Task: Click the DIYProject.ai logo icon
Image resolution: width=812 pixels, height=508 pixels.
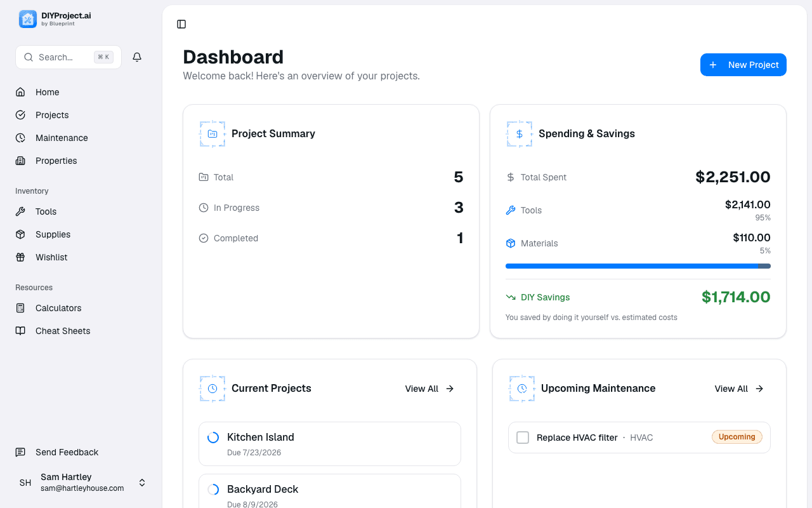Action: pos(28,19)
